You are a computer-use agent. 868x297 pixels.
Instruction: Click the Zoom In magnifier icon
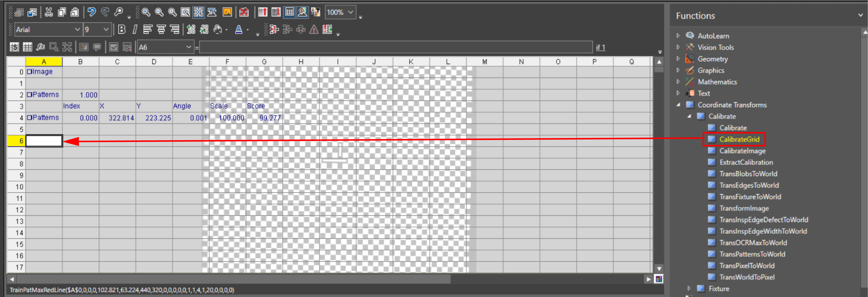click(x=146, y=12)
